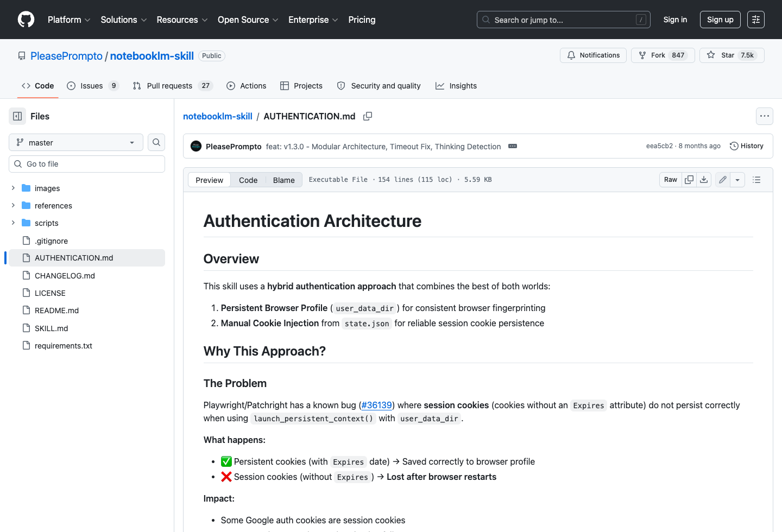Click into the Go to file field
The height and width of the screenshot is (532, 782).
tap(87, 164)
